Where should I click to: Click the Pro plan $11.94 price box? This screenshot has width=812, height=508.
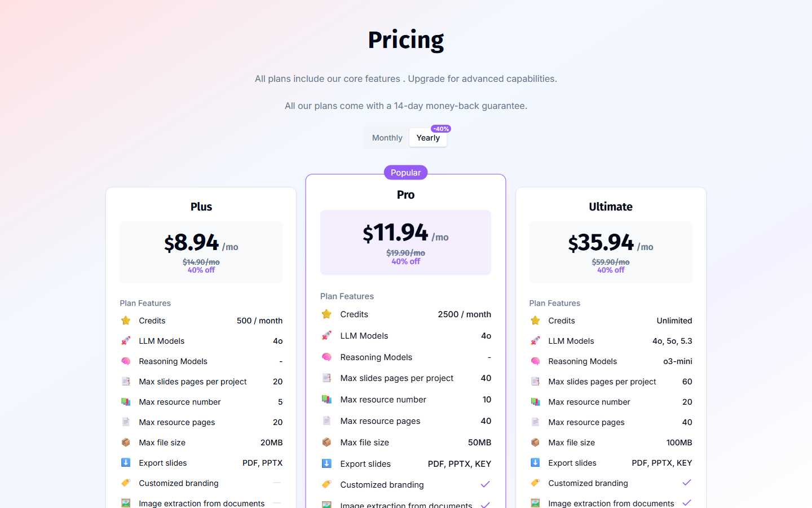(x=405, y=243)
